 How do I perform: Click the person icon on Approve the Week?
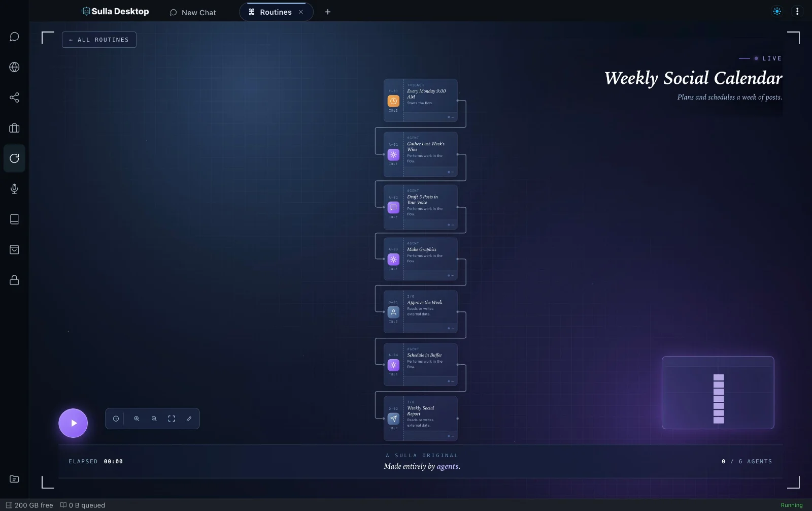point(393,312)
